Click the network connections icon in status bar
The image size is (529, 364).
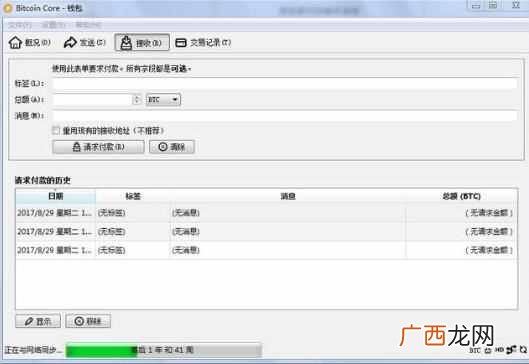tap(511, 350)
